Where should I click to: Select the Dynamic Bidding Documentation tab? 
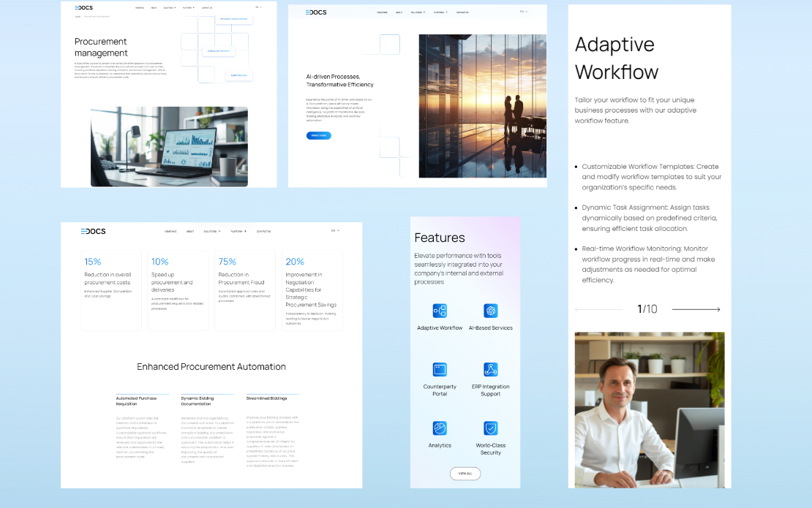point(207,400)
